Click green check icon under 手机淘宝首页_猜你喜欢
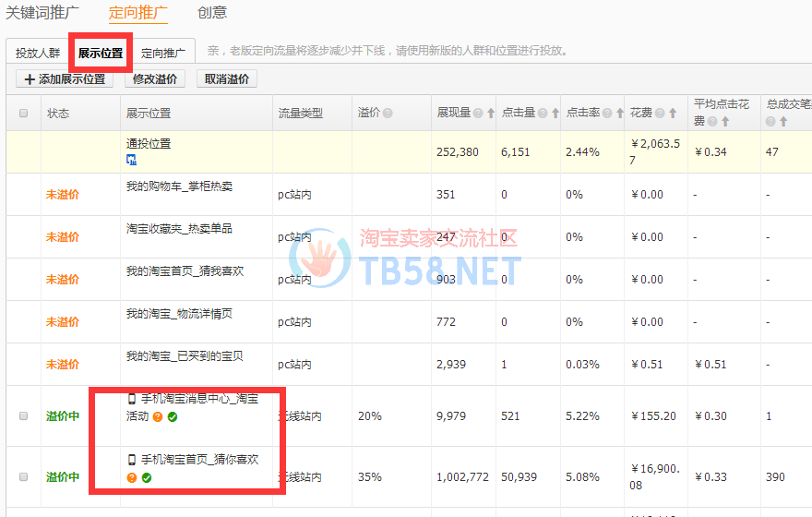This screenshot has width=812, height=517. [x=147, y=477]
